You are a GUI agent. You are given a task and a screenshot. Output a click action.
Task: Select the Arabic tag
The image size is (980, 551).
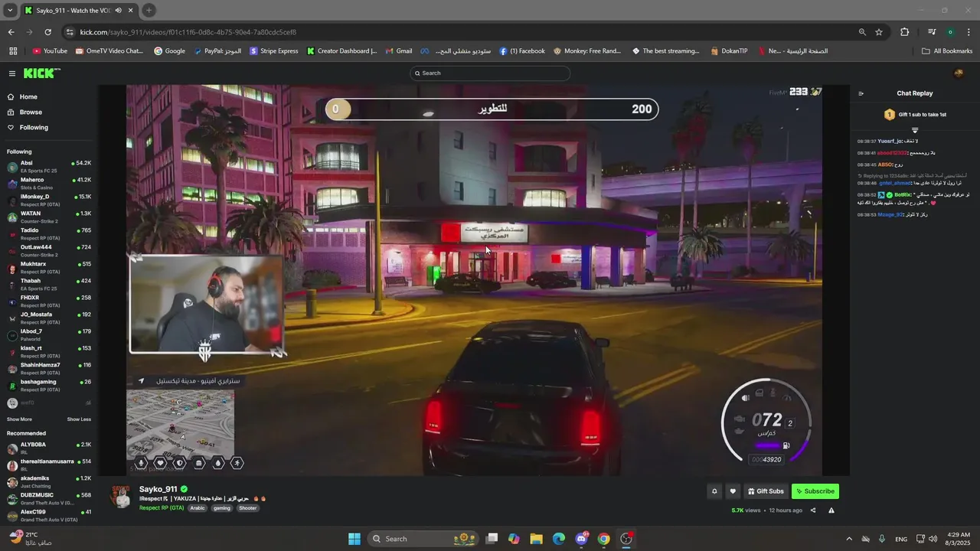(x=198, y=508)
